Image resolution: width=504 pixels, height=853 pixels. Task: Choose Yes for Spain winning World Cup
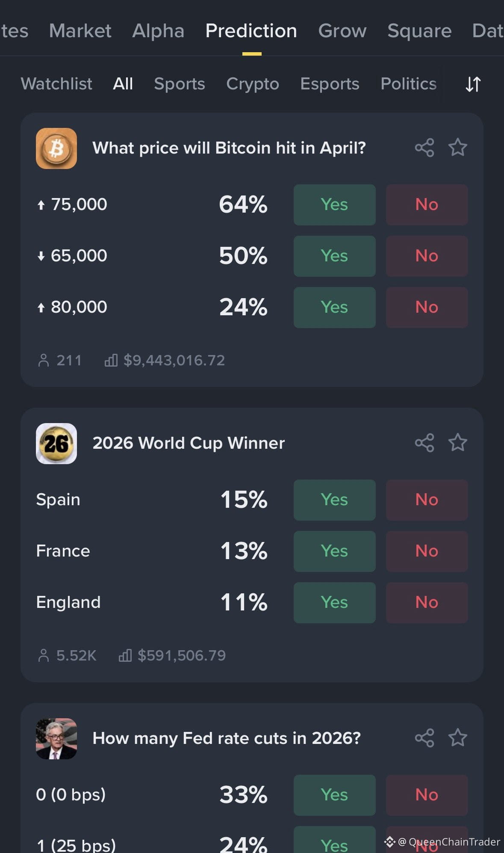(x=335, y=500)
